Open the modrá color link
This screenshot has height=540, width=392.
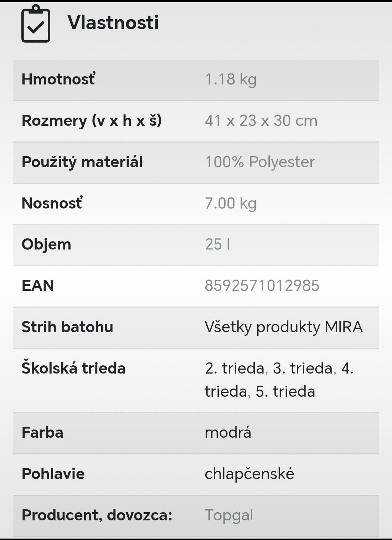point(228,432)
